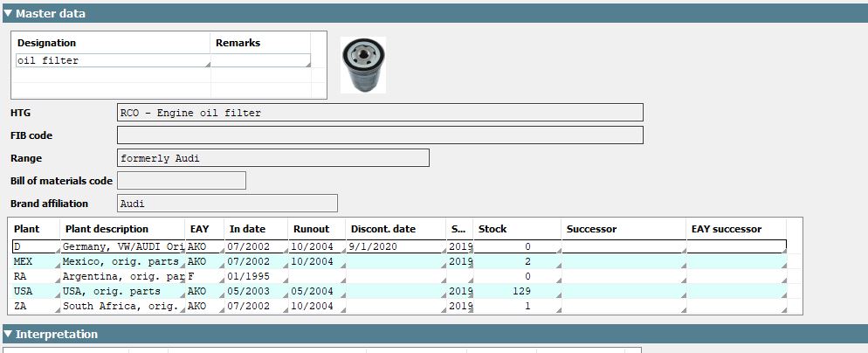Click the Range field 'formerly Audi'

(272, 158)
